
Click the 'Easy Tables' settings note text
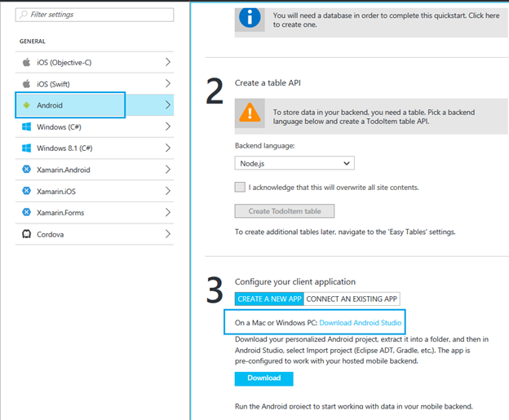coord(345,232)
